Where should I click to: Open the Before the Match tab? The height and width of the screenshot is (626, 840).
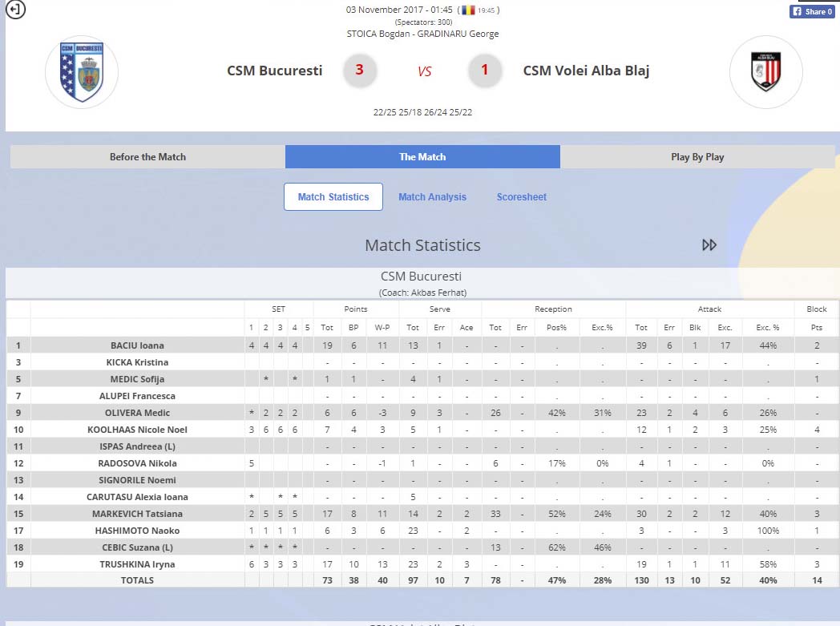(x=147, y=157)
